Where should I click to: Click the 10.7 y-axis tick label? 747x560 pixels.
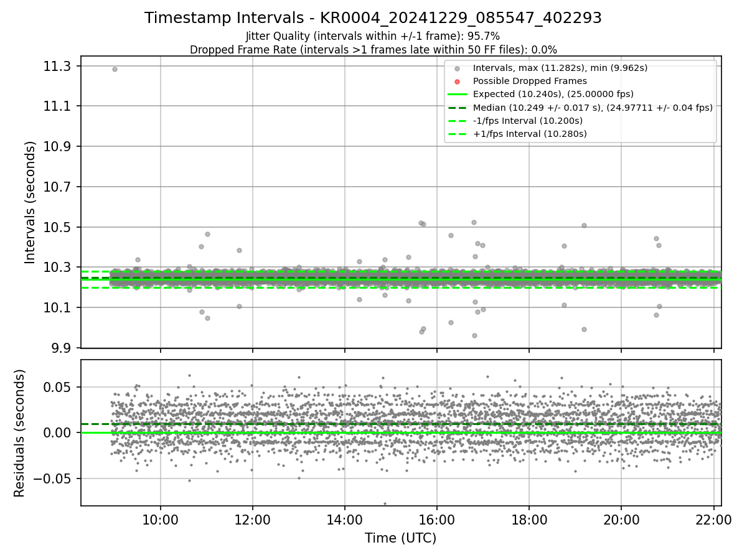(58, 187)
